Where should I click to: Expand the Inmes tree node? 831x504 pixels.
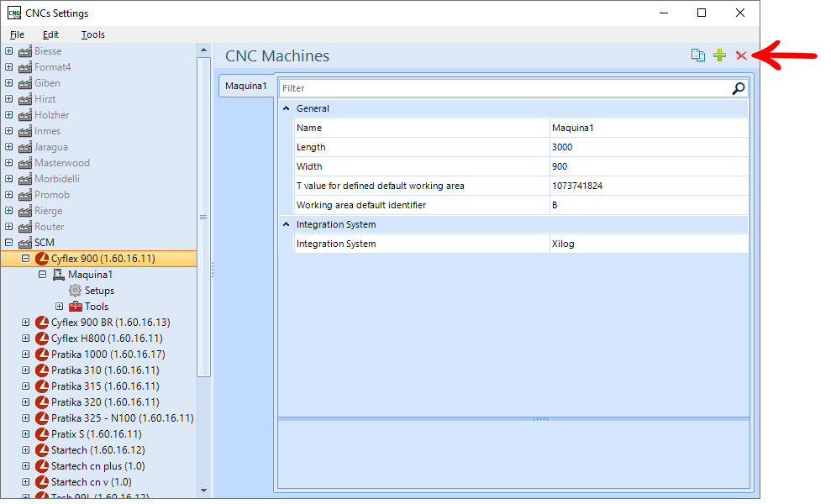[8, 131]
